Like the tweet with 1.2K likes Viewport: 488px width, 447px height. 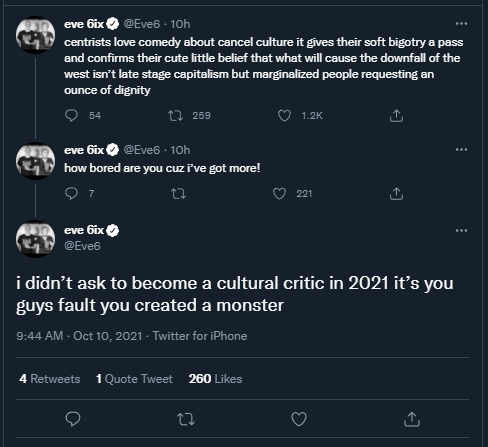tap(284, 116)
